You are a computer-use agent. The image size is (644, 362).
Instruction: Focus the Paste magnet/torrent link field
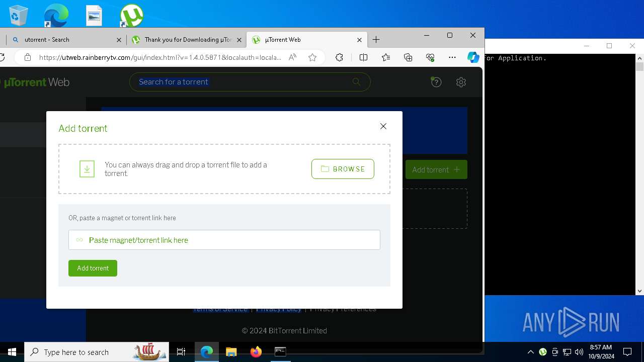click(x=224, y=240)
